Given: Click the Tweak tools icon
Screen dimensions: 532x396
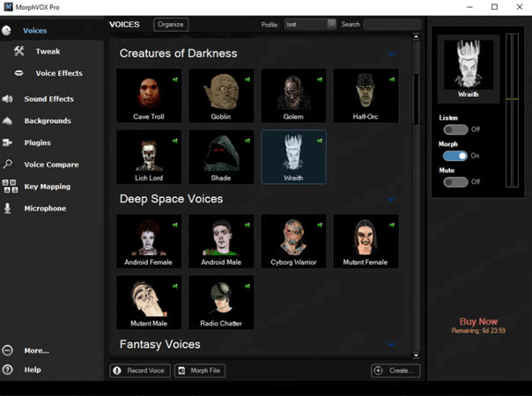Looking at the screenshot, I should [x=19, y=51].
